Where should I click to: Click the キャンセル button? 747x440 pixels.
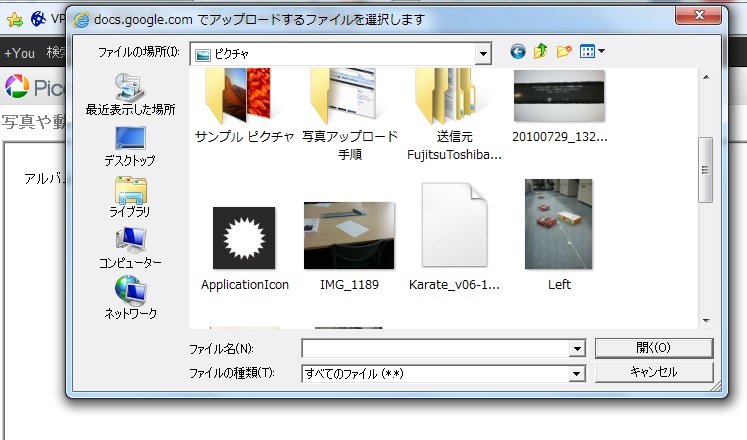point(653,372)
